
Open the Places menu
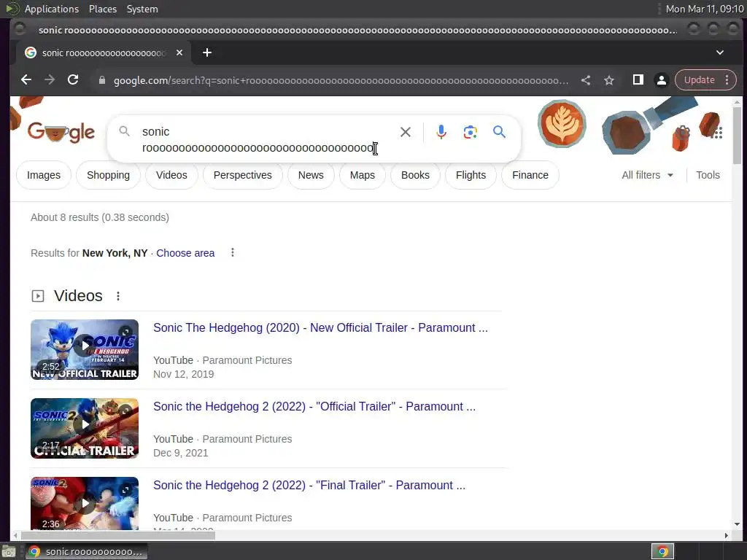[102, 9]
